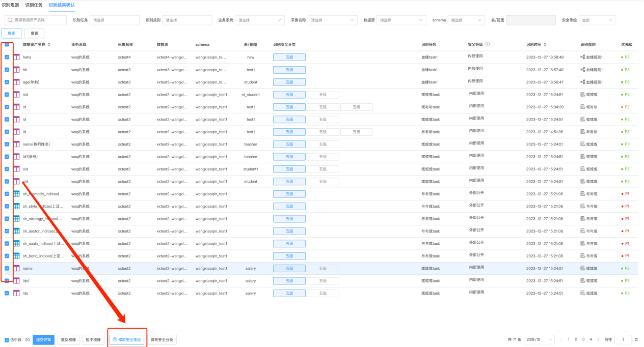Click blue table icon for sh_scale_indices
The height and width of the screenshot is (347, 644).
pyautogui.click(x=16, y=244)
